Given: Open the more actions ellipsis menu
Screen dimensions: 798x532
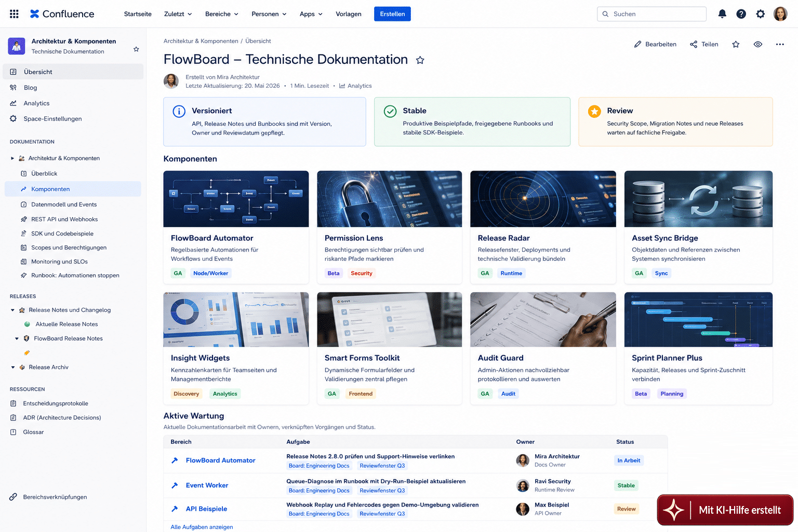Looking at the screenshot, I should 780,44.
